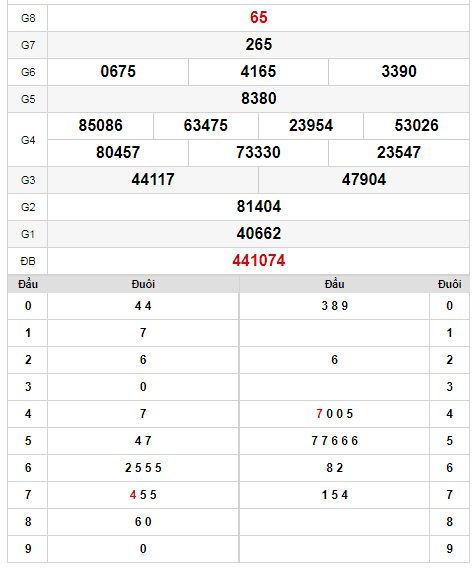Select head value 6 for Đuôi 2
Screen dimensions: 473x568
(x=335, y=360)
